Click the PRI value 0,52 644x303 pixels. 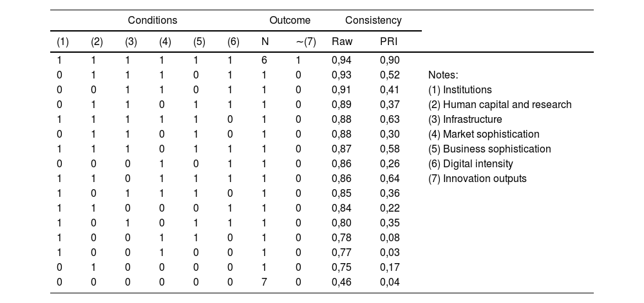pyautogui.click(x=389, y=75)
